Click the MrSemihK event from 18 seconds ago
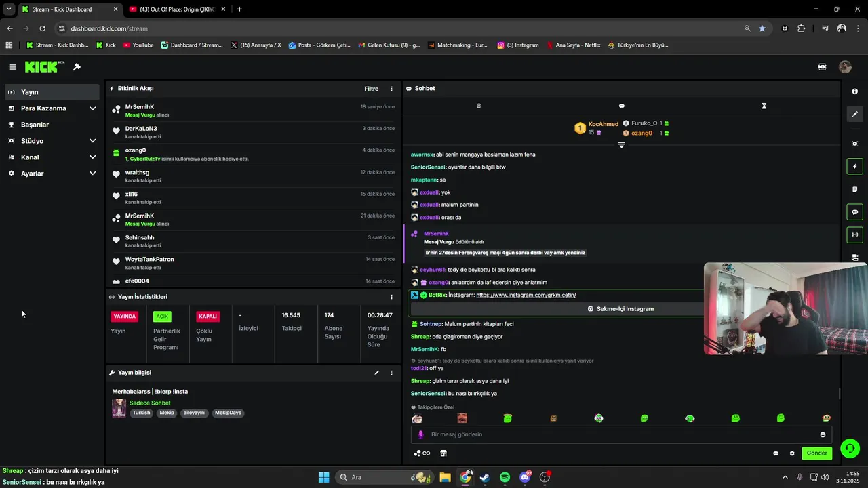This screenshot has width=868, height=488. click(x=253, y=110)
